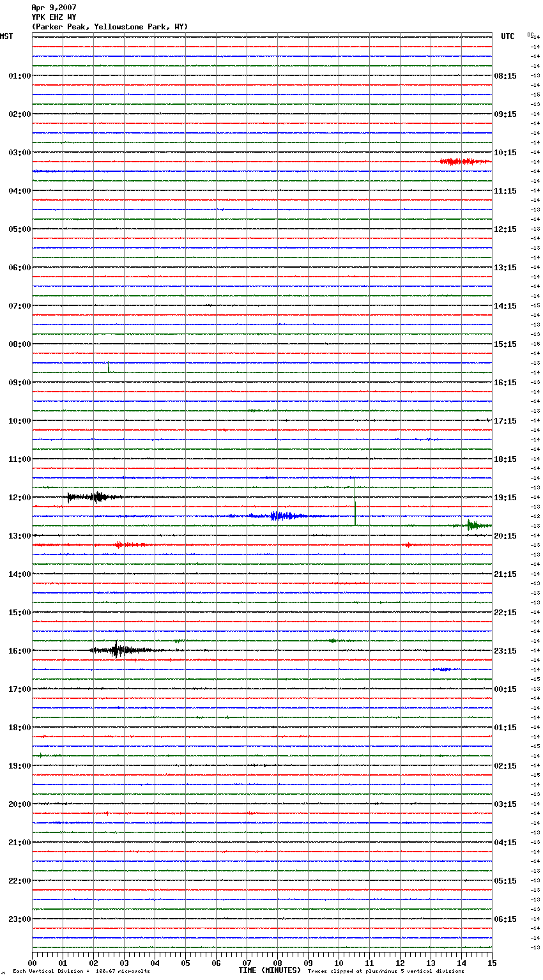543x980 pixels.
Task: Click the '15' minute tick label
Action: (492, 963)
